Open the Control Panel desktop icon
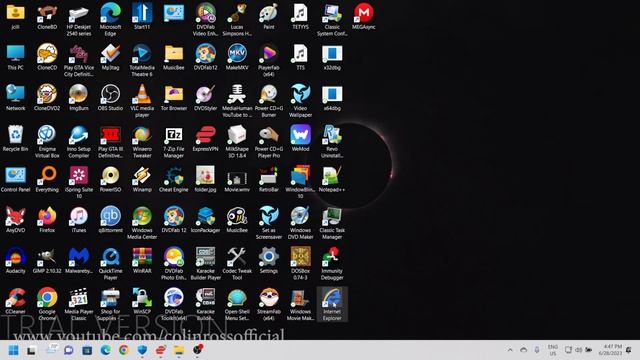The width and height of the screenshot is (640, 360). point(16,180)
